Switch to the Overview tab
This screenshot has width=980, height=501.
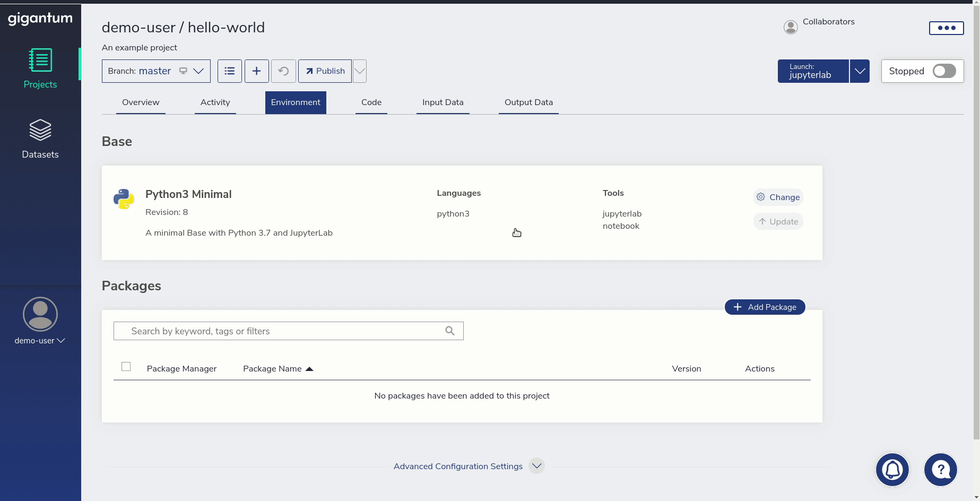(141, 102)
